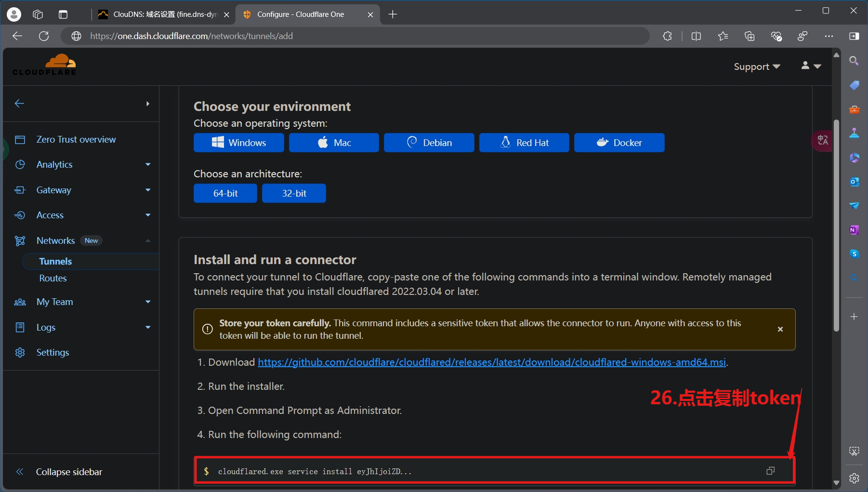
Task: Expand the account switcher arrow in sidebar
Action: click(x=148, y=104)
